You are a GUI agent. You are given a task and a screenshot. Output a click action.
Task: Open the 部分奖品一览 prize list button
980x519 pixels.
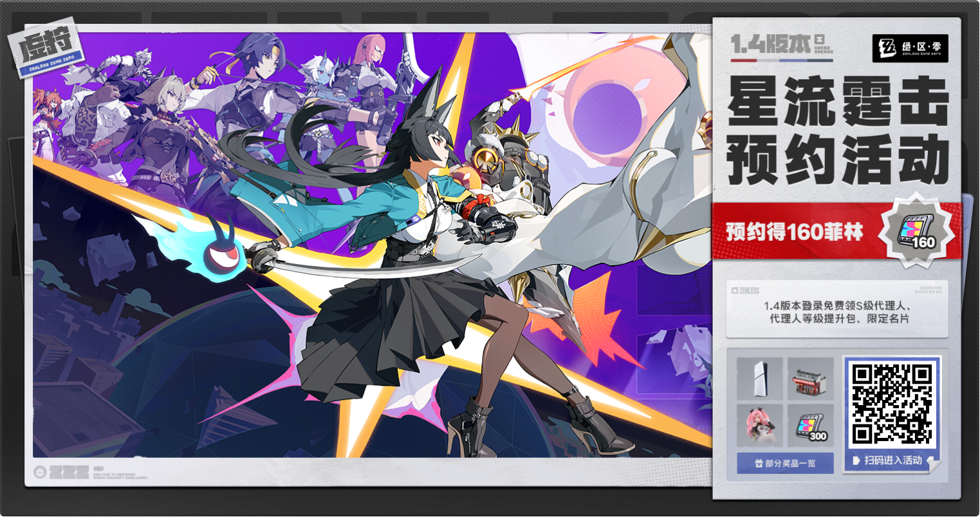(x=785, y=462)
